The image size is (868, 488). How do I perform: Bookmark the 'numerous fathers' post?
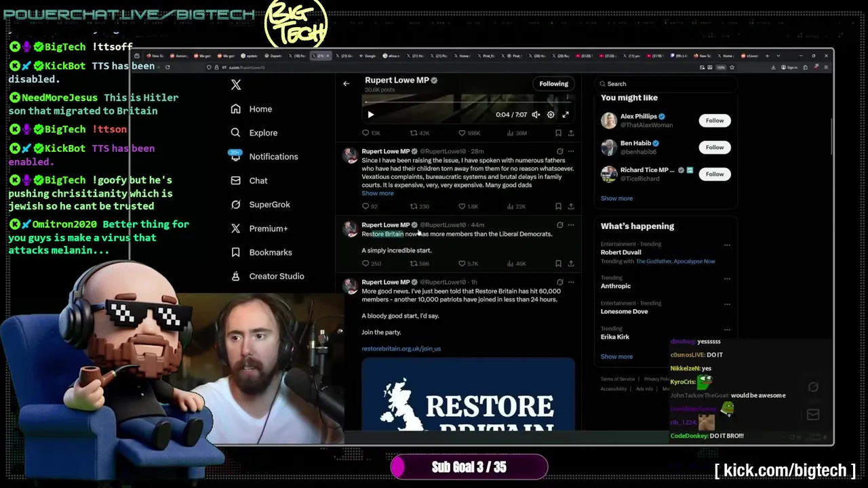(x=558, y=207)
